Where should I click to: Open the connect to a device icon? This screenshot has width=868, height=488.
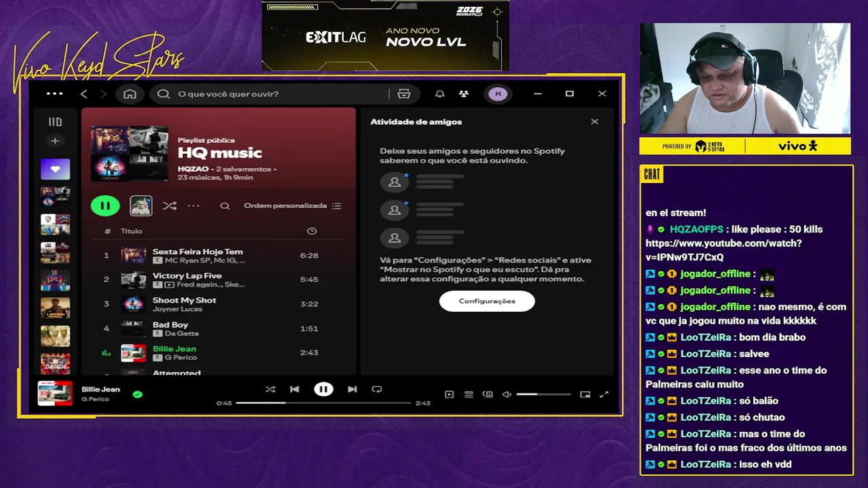coord(488,394)
